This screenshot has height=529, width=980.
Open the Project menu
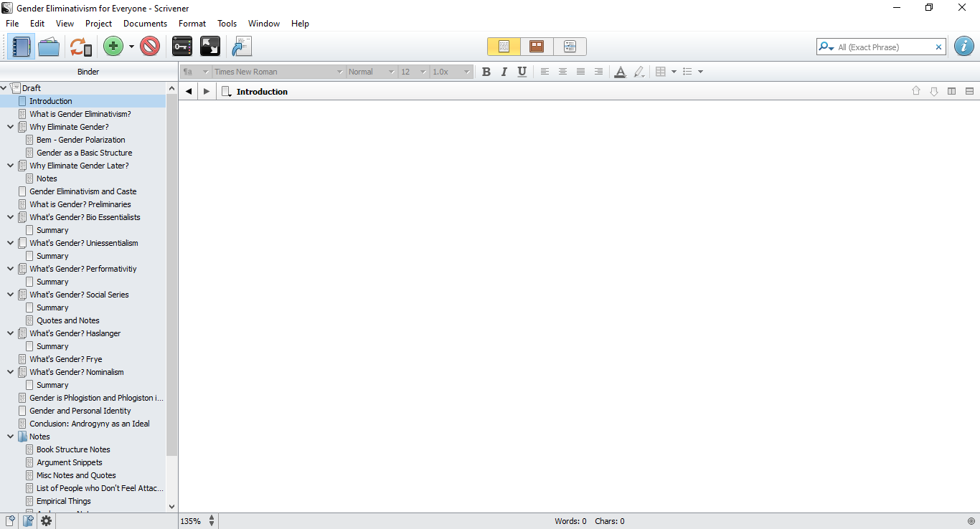(98, 24)
